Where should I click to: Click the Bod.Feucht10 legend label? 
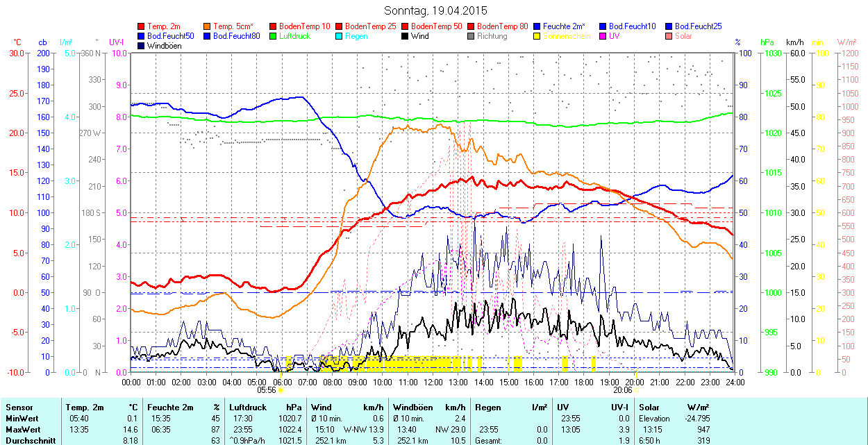(x=633, y=26)
